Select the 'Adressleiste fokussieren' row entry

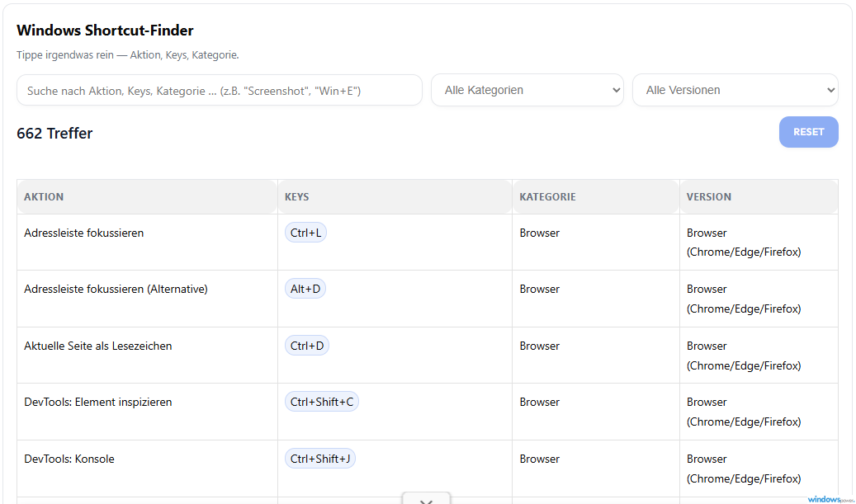click(84, 233)
